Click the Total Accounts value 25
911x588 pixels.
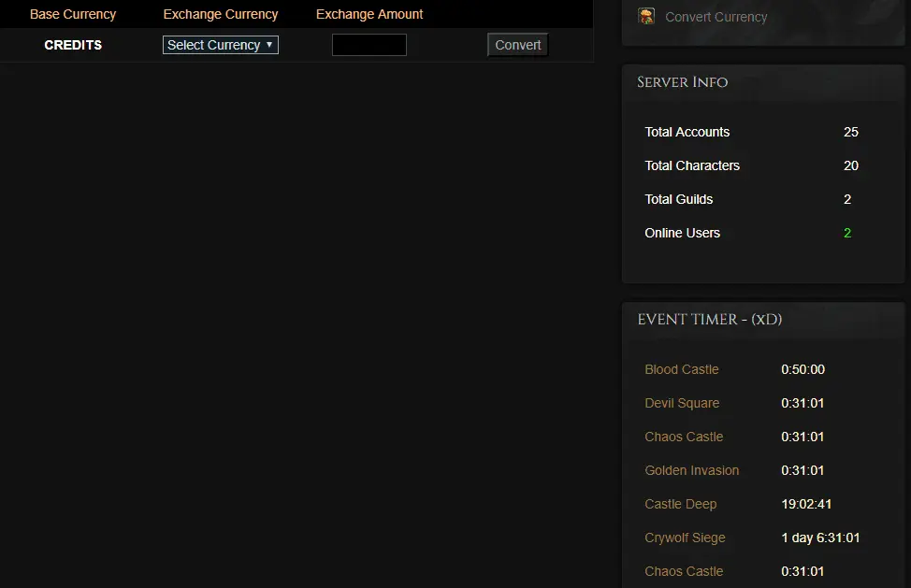coord(850,132)
